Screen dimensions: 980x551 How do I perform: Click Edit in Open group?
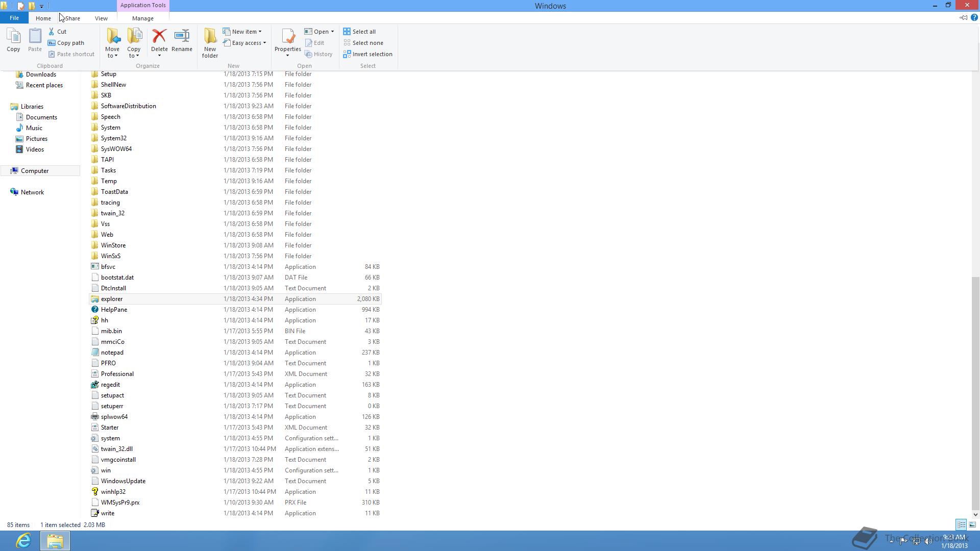[x=314, y=43]
